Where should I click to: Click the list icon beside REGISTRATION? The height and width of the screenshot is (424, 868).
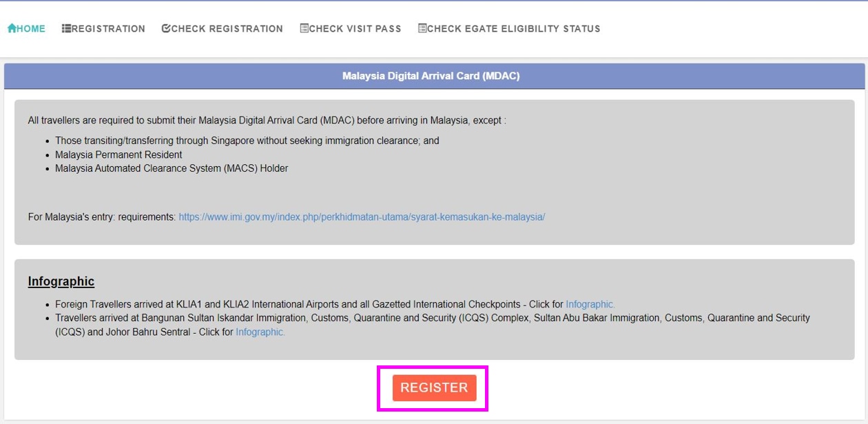coord(66,28)
